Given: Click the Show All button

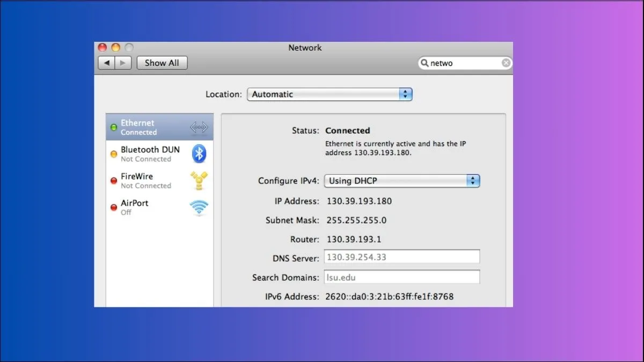Looking at the screenshot, I should click(x=162, y=63).
